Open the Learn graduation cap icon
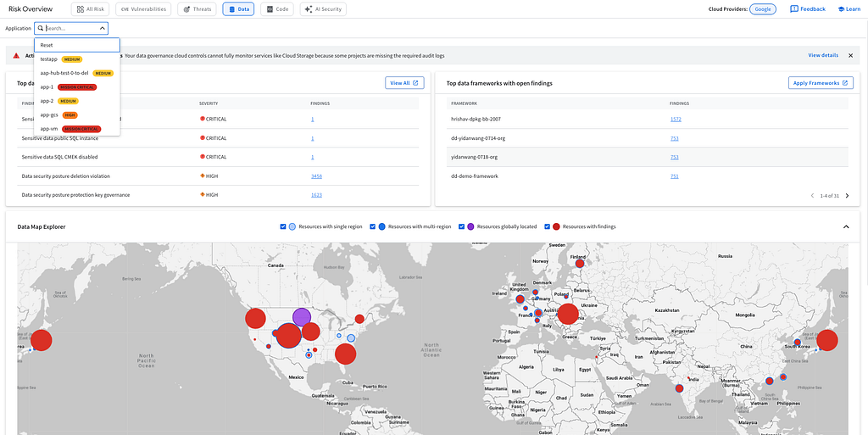The height and width of the screenshot is (435, 868). click(x=841, y=8)
